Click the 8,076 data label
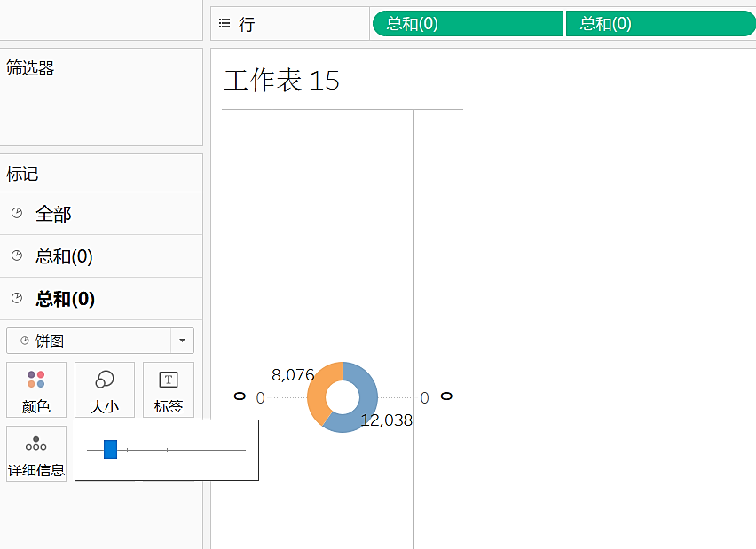756x549 pixels. pyautogui.click(x=293, y=374)
